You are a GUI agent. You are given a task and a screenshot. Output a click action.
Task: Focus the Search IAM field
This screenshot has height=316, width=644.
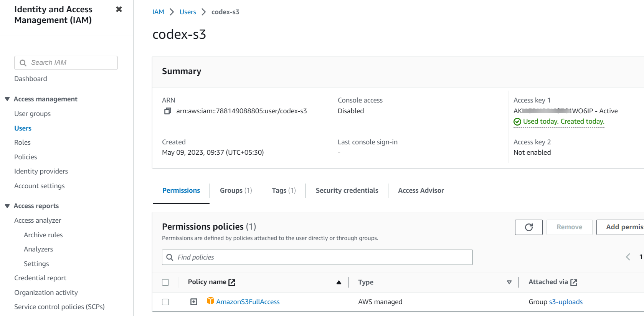(66, 63)
